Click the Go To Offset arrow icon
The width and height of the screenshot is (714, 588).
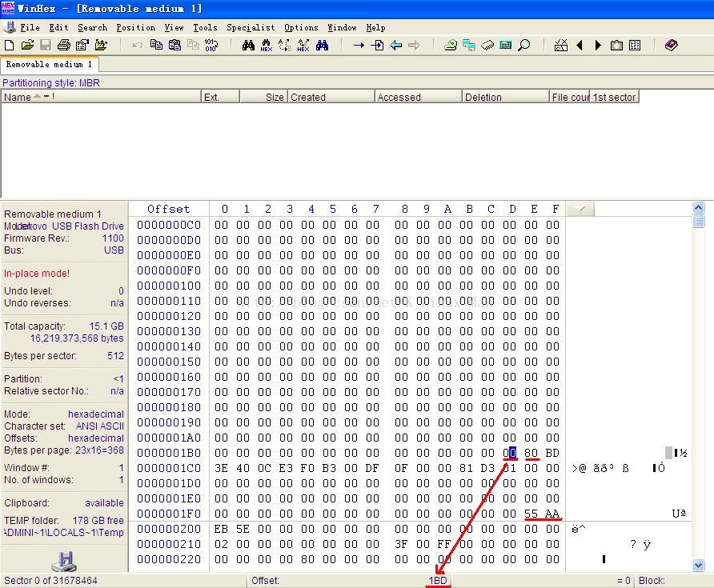pos(359,45)
